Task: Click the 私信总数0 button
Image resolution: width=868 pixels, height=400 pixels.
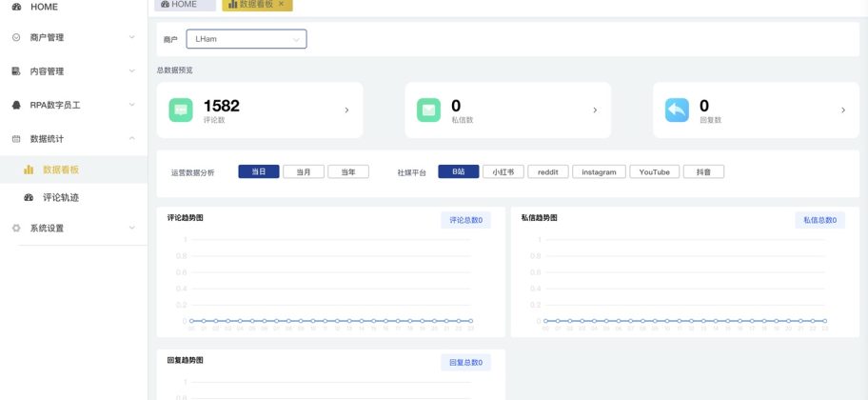Action: tap(819, 220)
